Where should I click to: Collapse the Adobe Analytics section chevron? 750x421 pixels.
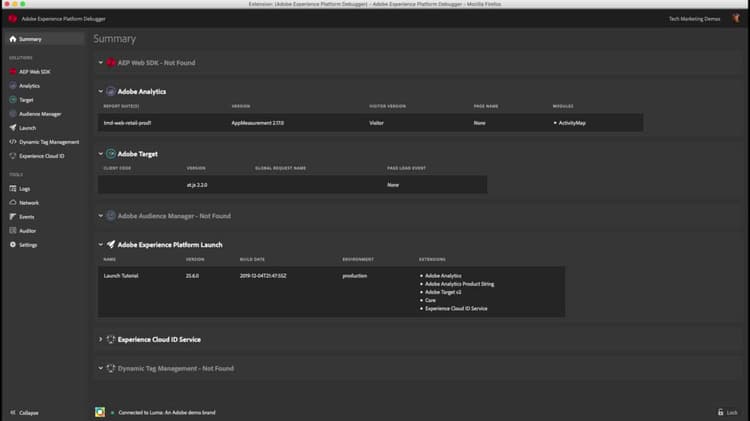(100, 91)
